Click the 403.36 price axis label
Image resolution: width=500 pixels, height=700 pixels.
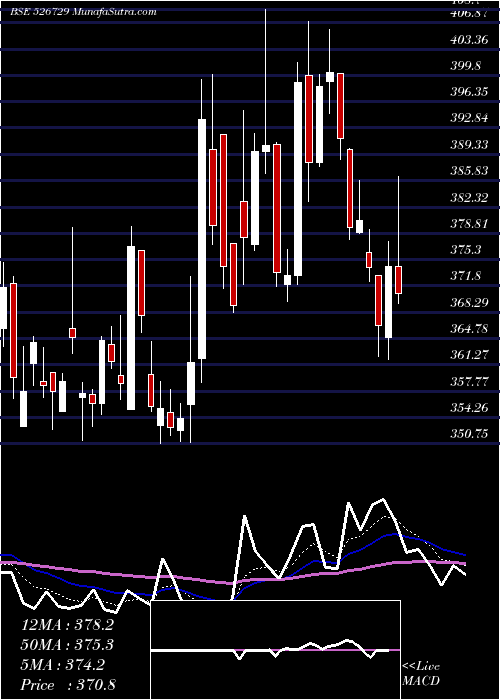tap(469, 40)
